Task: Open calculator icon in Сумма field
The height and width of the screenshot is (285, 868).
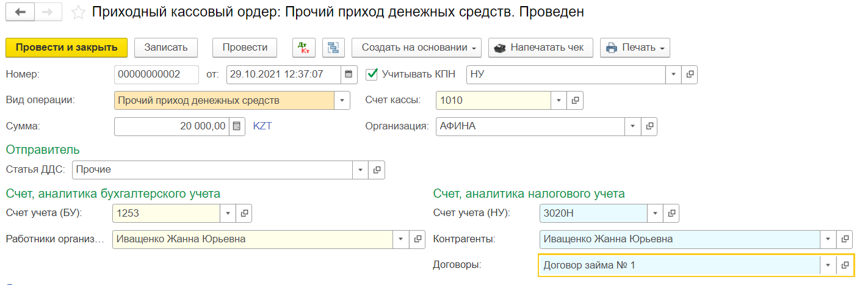Action: point(237,126)
